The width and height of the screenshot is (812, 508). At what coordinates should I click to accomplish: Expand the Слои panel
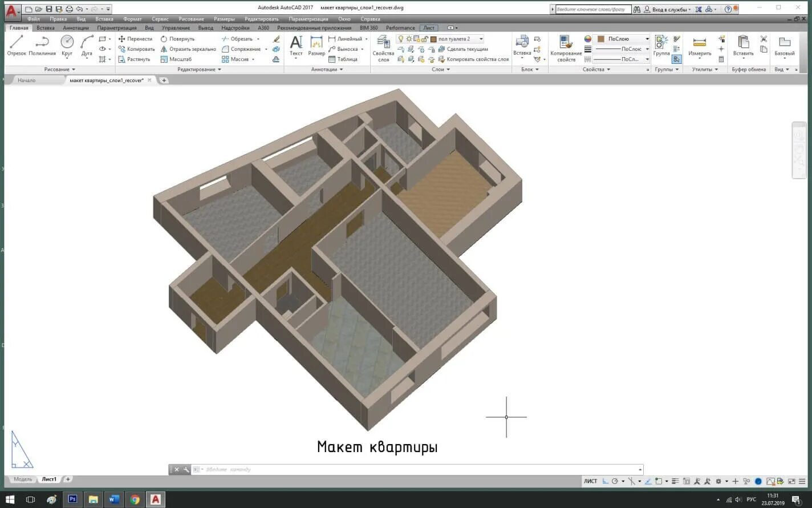(x=441, y=70)
